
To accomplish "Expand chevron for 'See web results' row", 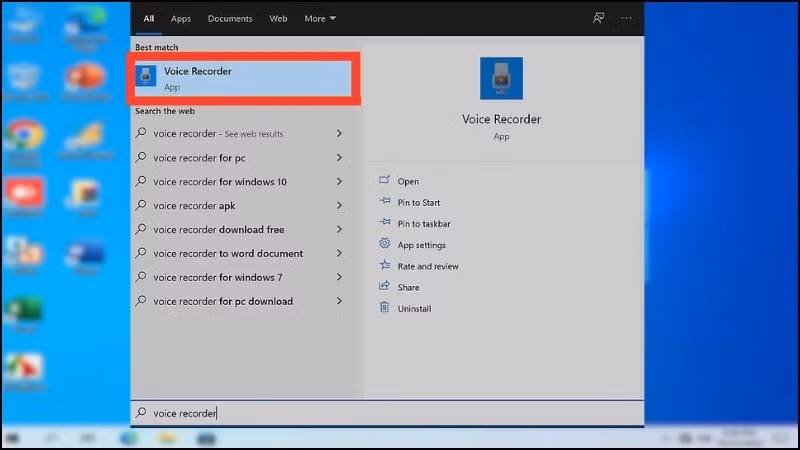I will (339, 134).
